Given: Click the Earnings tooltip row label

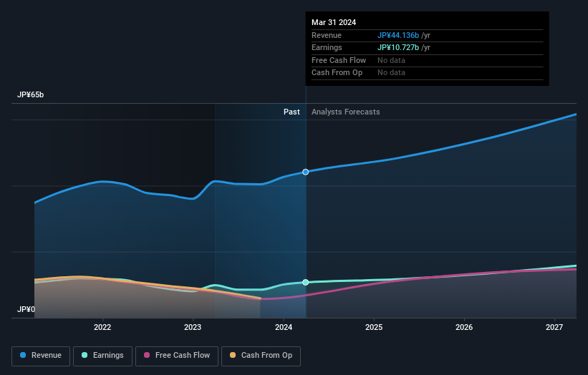Looking at the screenshot, I should coord(327,47).
